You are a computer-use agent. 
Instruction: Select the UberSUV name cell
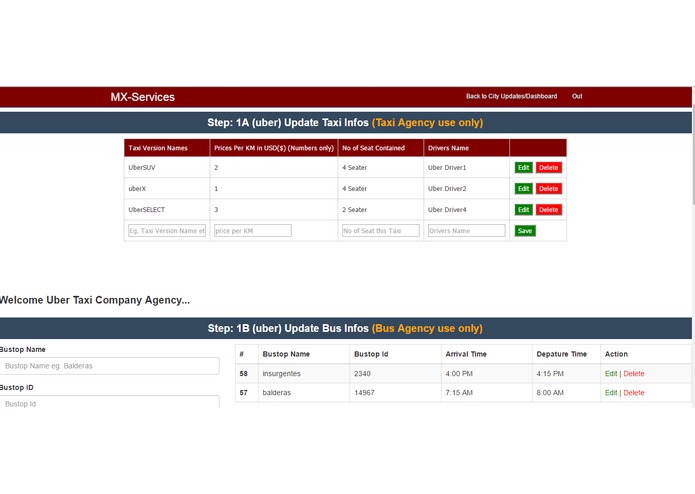pyautogui.click(x=167, y=167)
